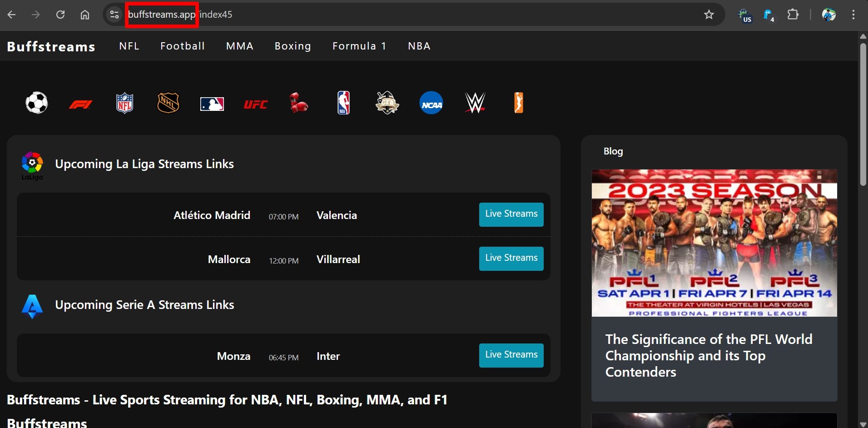Click the browser forward arrow
The image size is (868, 428).
click(x=35, y=15)
